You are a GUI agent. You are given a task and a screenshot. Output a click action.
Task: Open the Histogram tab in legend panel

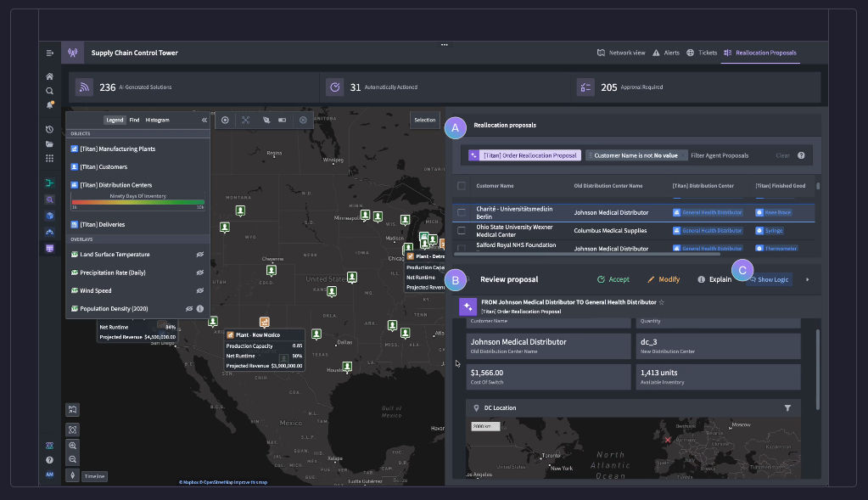(157, 121)
